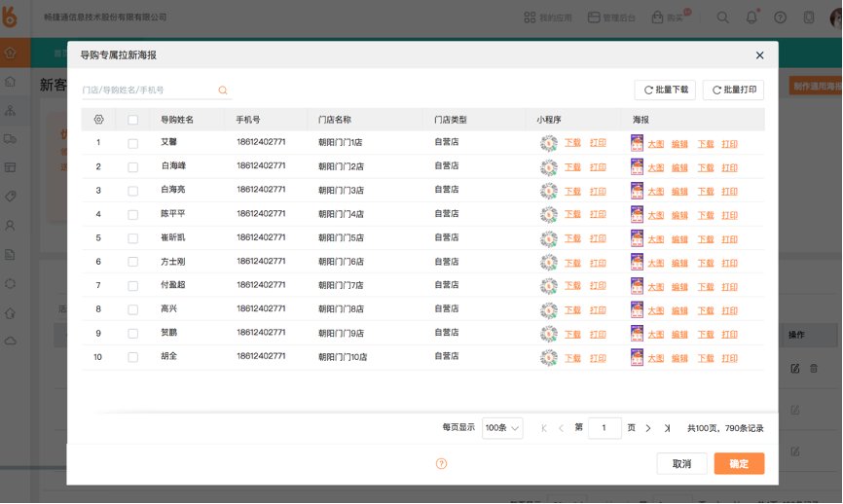Click the search magnifier in the filter box
843x504 pixels.
coord(223,90)
